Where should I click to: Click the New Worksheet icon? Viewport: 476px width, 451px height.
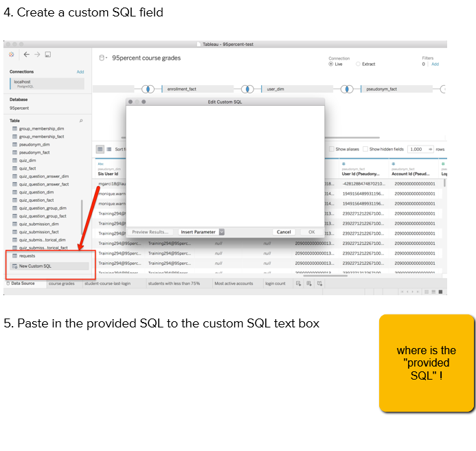click(x=298, y=284)
